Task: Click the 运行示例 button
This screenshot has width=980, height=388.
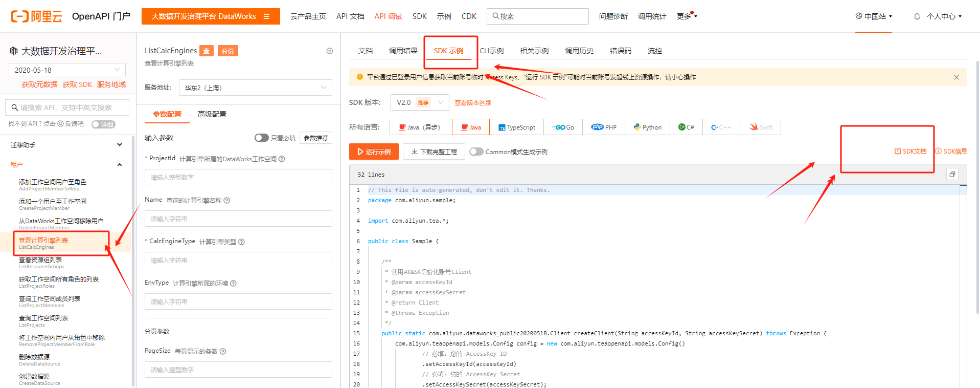Action: 374,152
